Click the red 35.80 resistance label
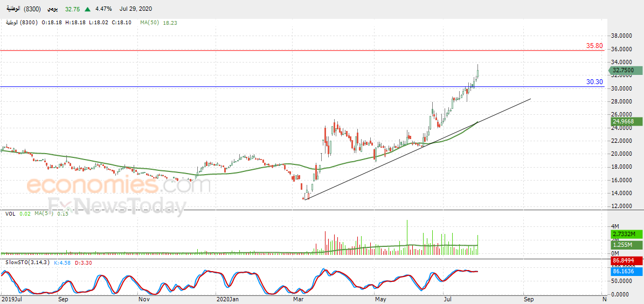This screenshot has height=304, width=644. coord(595,46)
